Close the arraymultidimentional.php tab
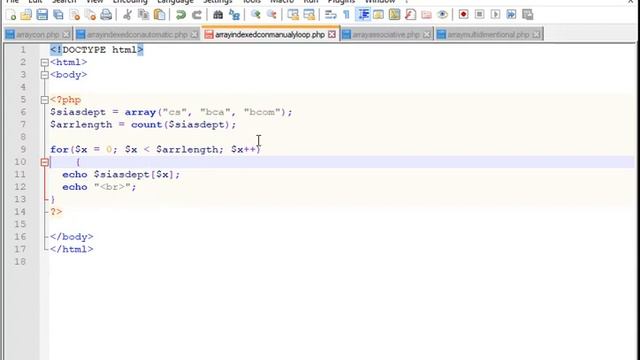The image size is (640, 360). click(x=537, y=35)
